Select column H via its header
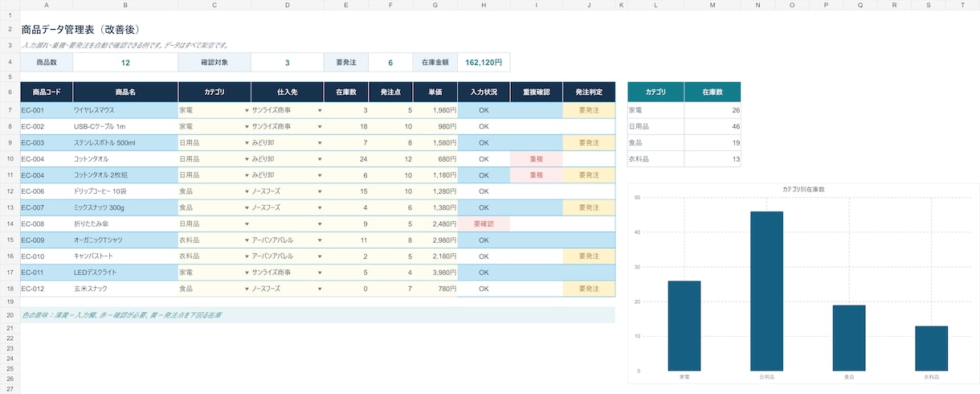This screenshot has width=980, height=394. (484, 5)
